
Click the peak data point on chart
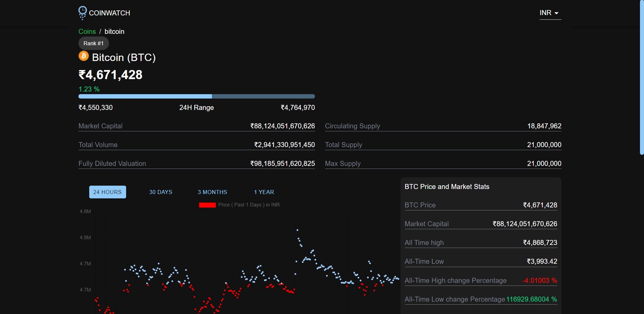pyautogui.click(x=297, y=230)
